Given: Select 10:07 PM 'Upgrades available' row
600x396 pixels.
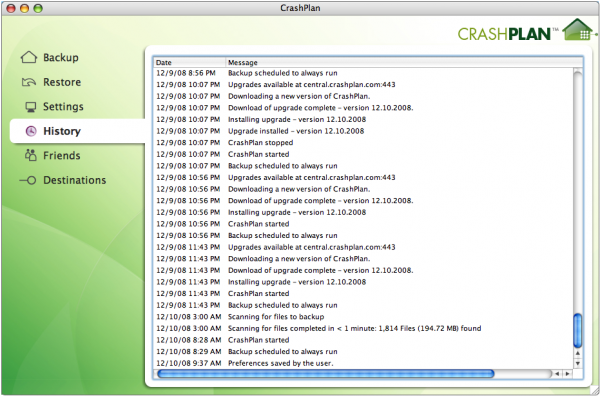Looking at the screenshot, I should coord(364,85).
